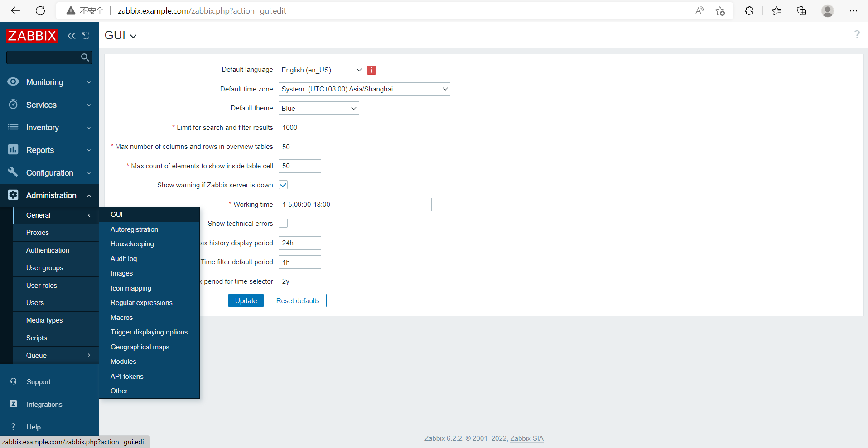Open the browser extensions puzzle icon
This screenshot has height=448, width=868.
(x=749, y=11)
